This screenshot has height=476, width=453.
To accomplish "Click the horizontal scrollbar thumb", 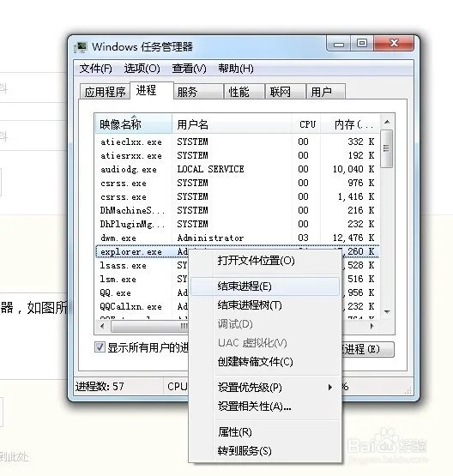I will [149, 327].
